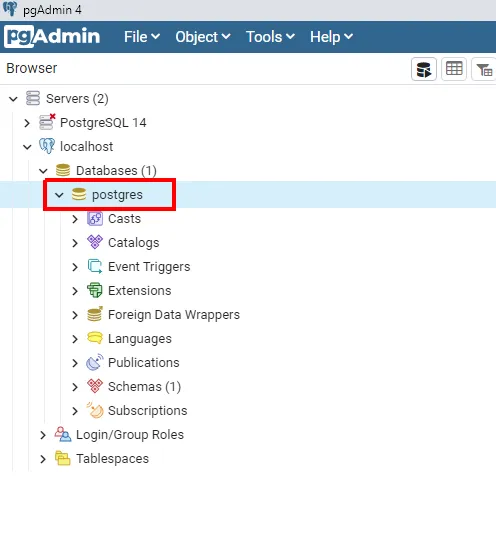The width and height of the screenshot is (496, 543).
Task: Expand the Publications node
Action: click(x=75, y=363)
